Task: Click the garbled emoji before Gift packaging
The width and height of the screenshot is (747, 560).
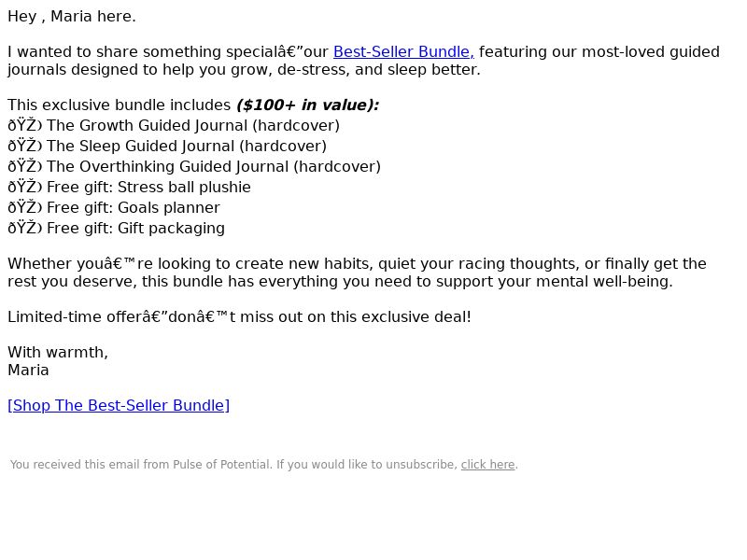Action: point(25,228)
